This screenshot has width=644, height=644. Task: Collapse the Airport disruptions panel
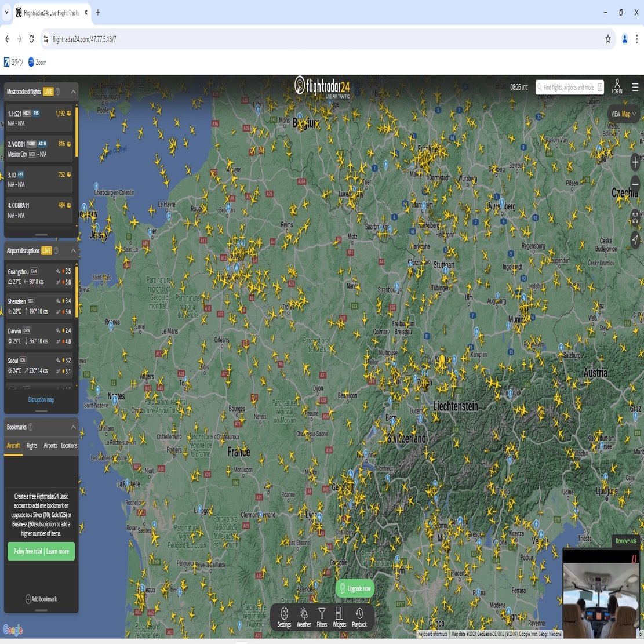point(74,250)
